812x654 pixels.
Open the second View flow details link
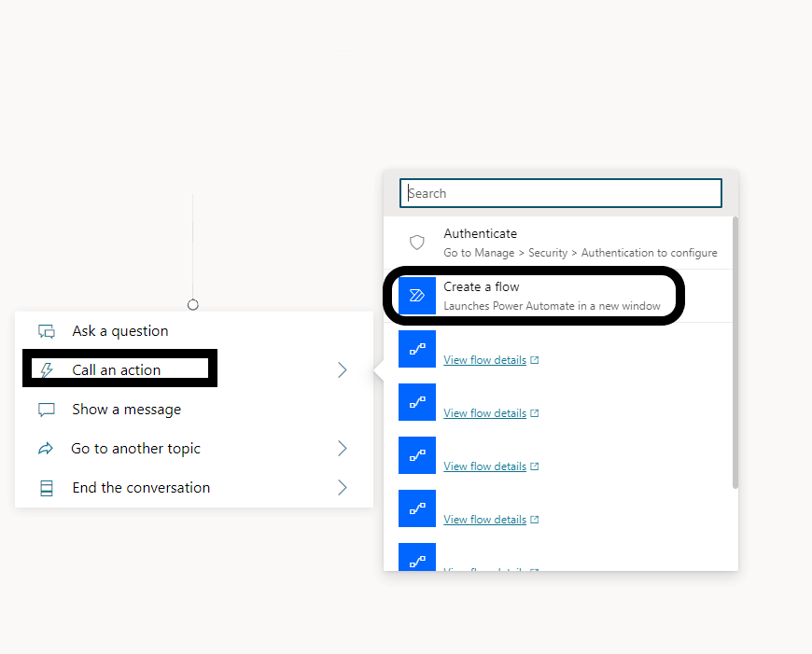[484, 413]
